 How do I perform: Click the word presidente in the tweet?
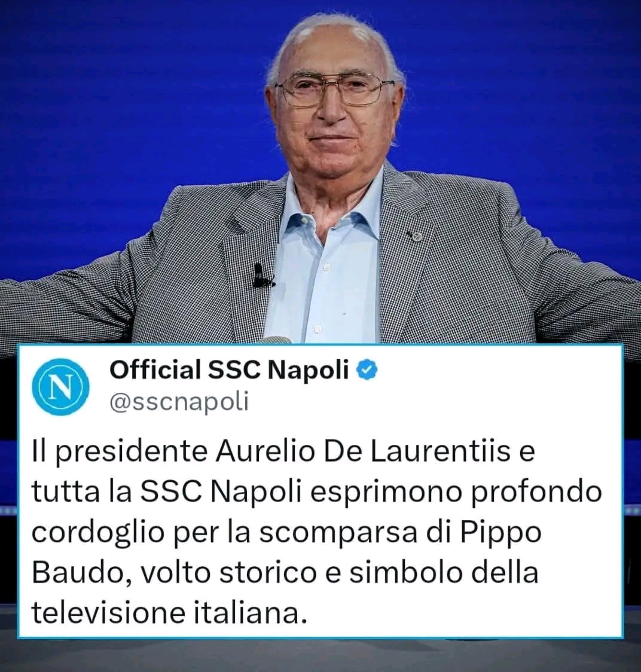point(132,453)
